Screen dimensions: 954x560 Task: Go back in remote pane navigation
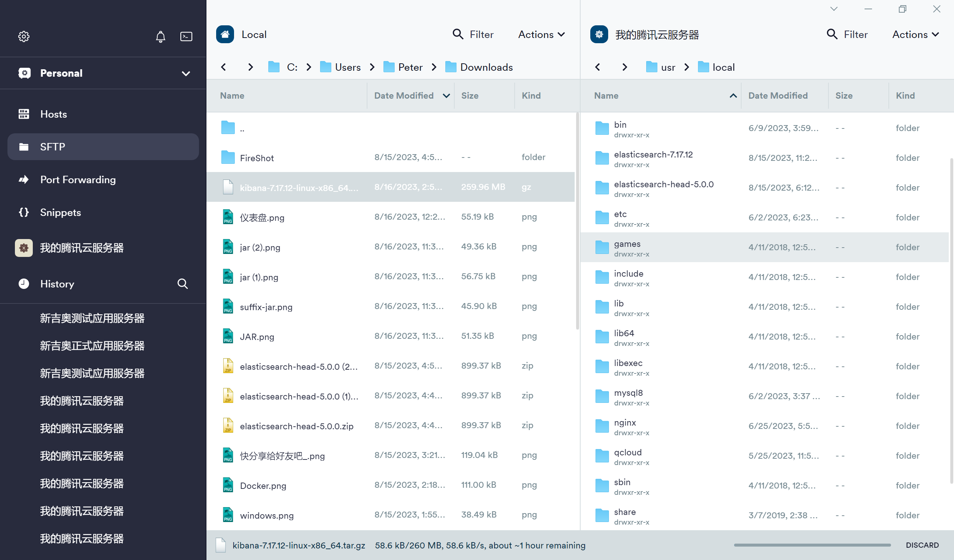click(597, 67)
